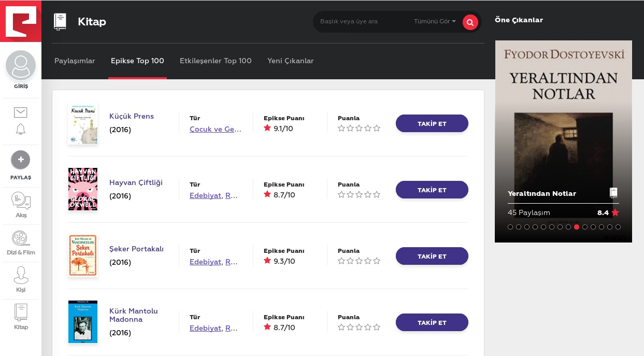Image resolution: width=644 pixels, height=356 pixels.
Task: Open the R… genre link for Hayvan Çiftliği
Action: click(232, 195)
